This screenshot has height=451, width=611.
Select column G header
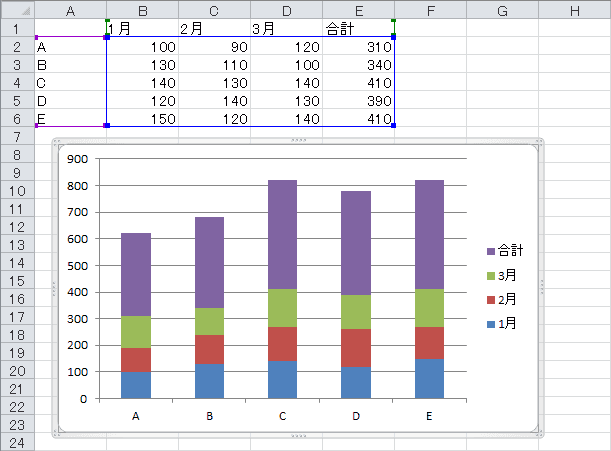pyautogui.click(x=502, y=10)
